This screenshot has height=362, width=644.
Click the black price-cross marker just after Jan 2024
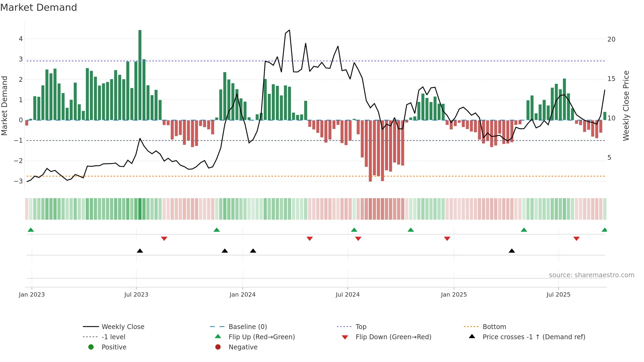pos(253,251)
